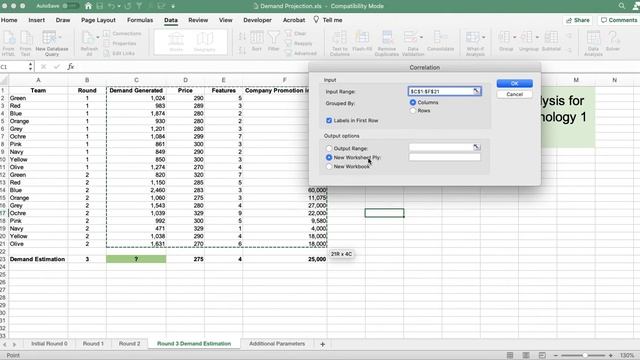Screen dimensions: 640x360
Task: Click the Data Validation icon
Action: pyautogui.click(x=410, y=43)
